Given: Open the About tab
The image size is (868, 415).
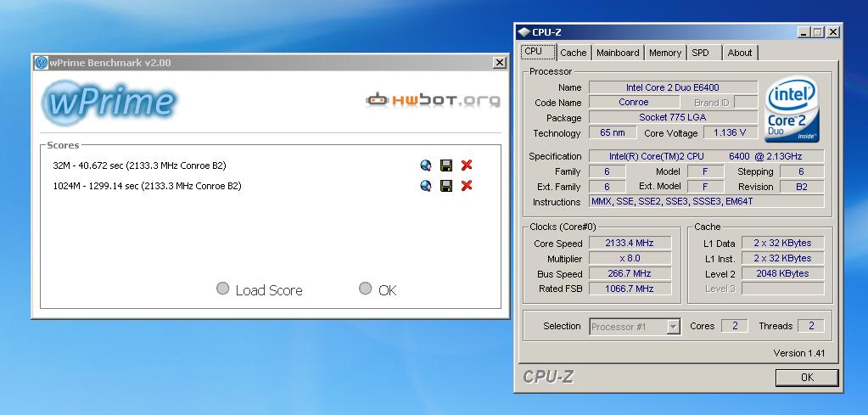Looking at the screenshot, I should pos(740,53).
